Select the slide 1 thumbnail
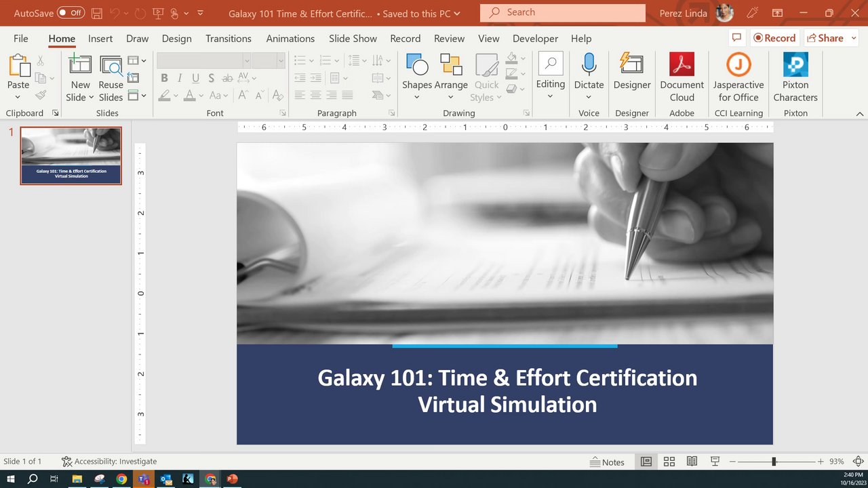 71,156
